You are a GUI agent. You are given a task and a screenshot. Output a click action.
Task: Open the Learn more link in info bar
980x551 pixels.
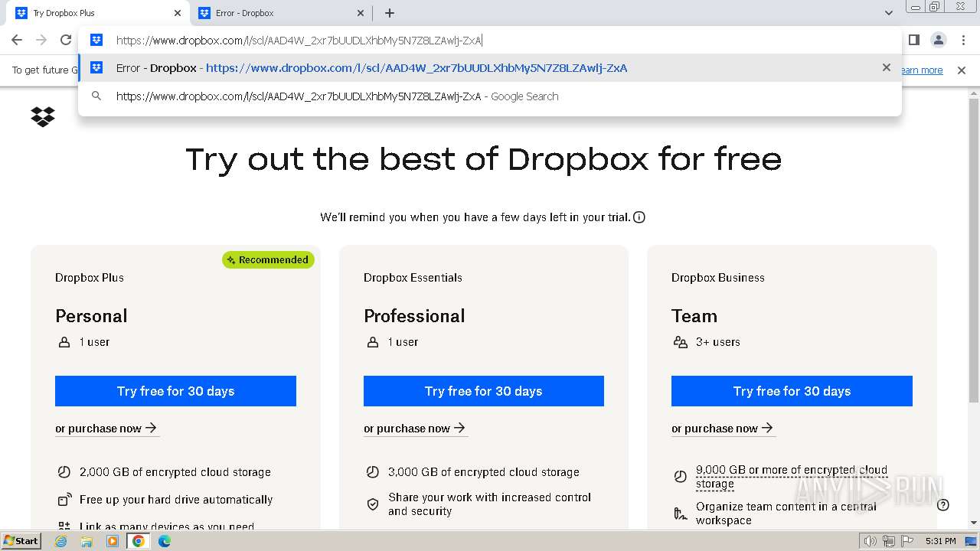(x=922, y=70)
